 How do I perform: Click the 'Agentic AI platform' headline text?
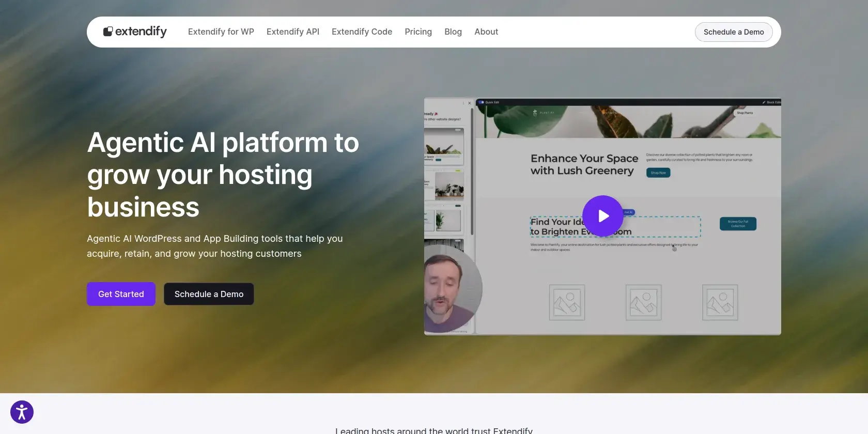click(x=223, y=175)
